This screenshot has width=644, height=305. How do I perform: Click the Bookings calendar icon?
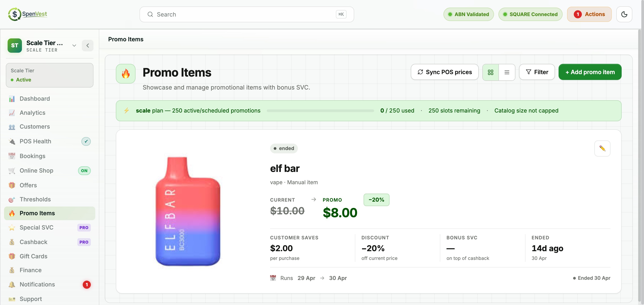click(12, 156)
